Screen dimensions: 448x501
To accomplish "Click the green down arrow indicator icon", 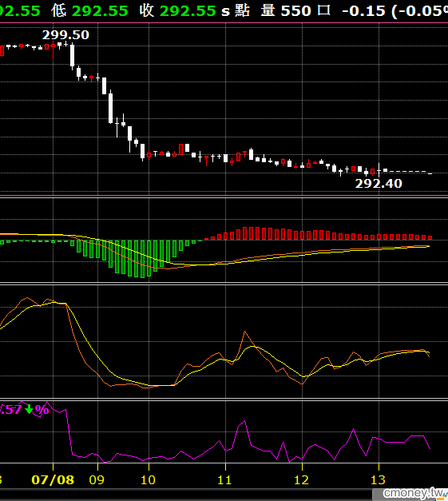I will coord(29,409).
